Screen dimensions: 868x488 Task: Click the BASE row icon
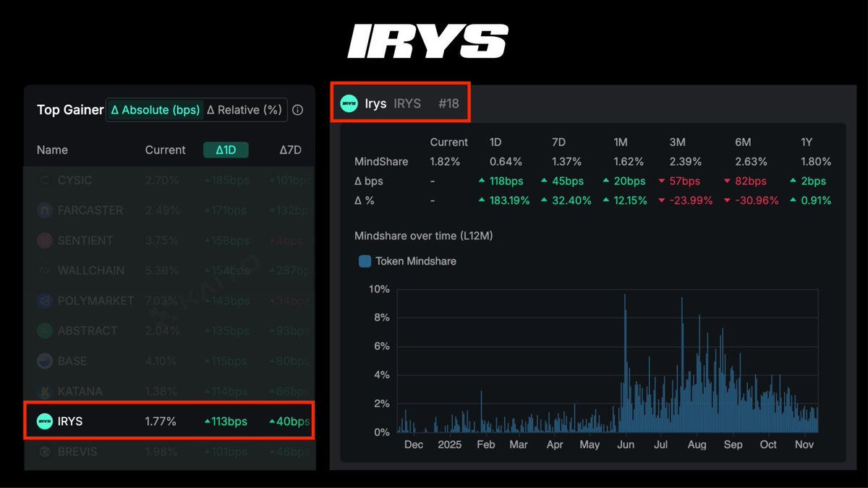45,361
